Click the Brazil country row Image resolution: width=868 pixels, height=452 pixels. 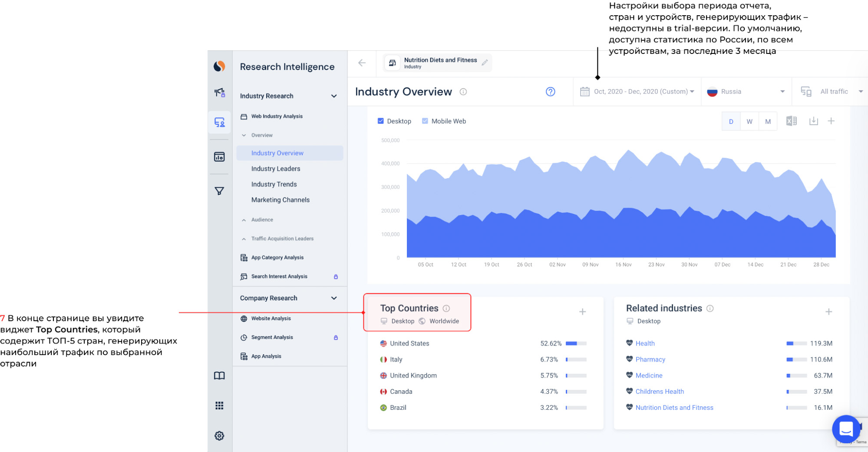tap(483, 408)
